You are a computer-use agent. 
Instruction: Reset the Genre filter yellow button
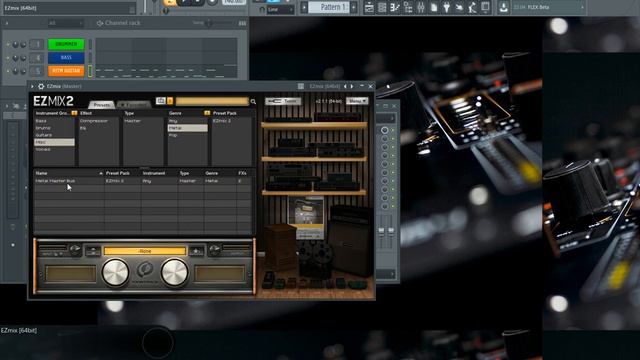[207, 113]
